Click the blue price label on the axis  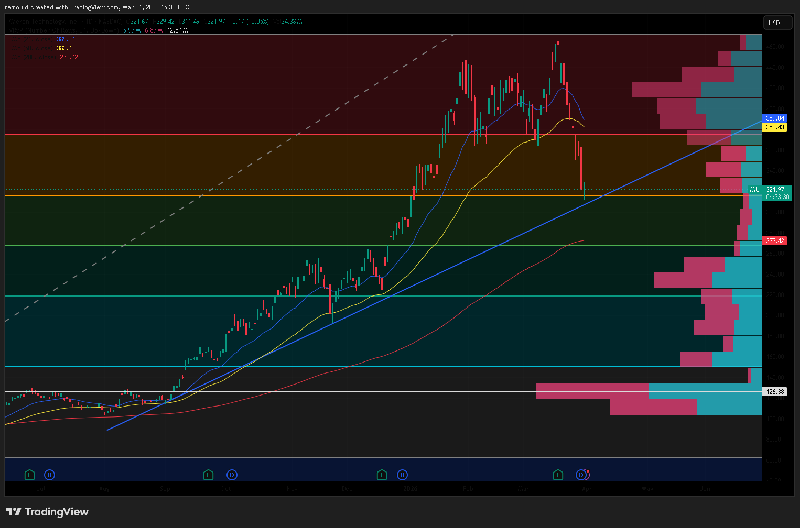(x=775, y=118)
